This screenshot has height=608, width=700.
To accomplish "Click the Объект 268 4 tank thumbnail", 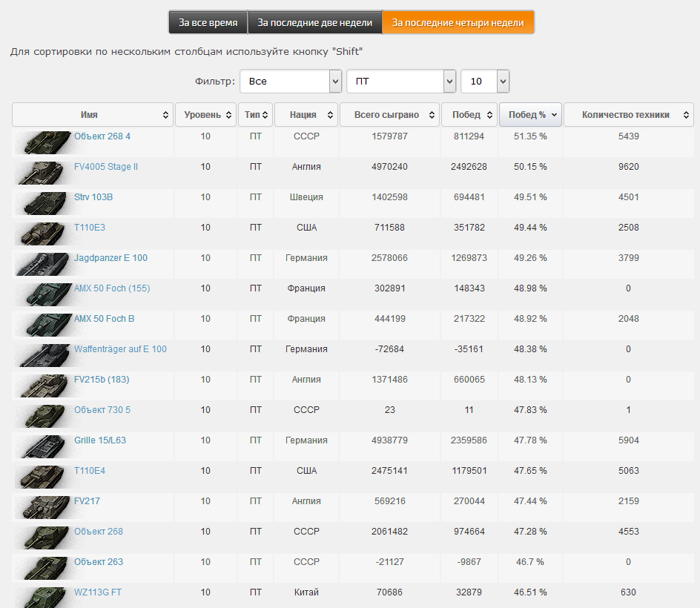I will 43,142.
